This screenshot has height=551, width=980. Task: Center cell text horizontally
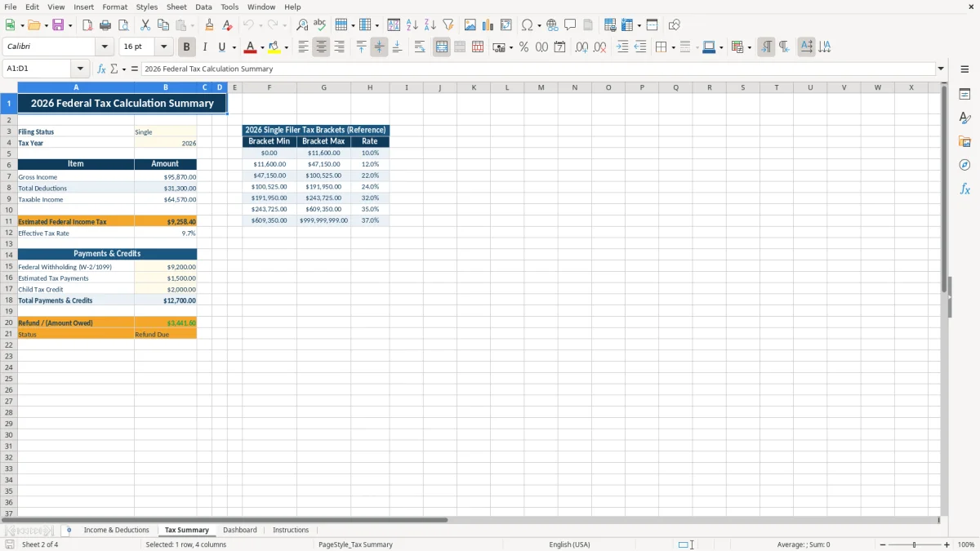coord(321,47)
